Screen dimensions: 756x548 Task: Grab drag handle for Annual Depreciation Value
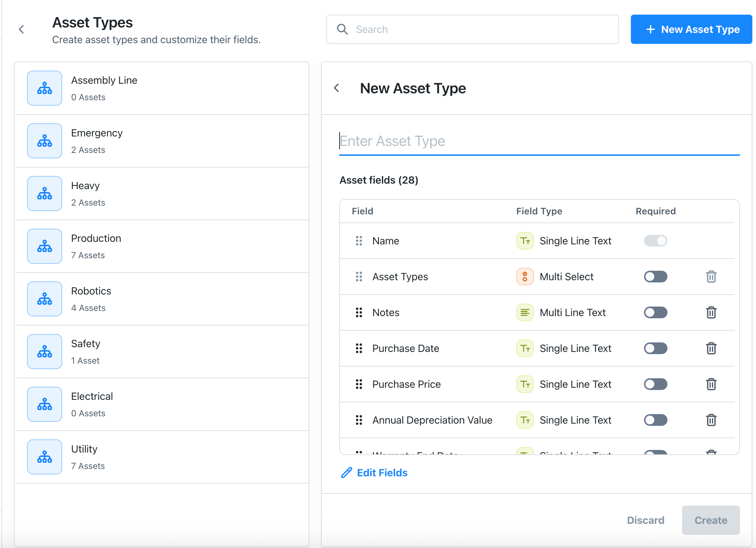[359, 420]
